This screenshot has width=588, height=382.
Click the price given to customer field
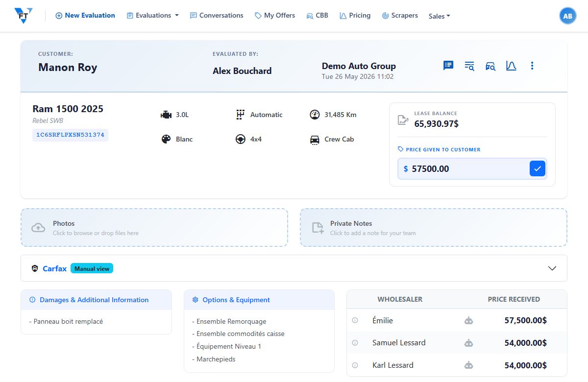(463, 169)
